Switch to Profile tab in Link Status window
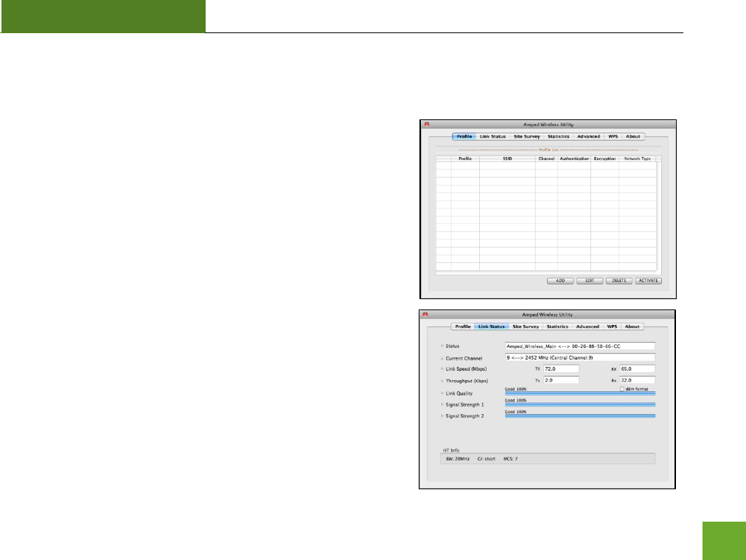The image size is (746, 560). 462,326
